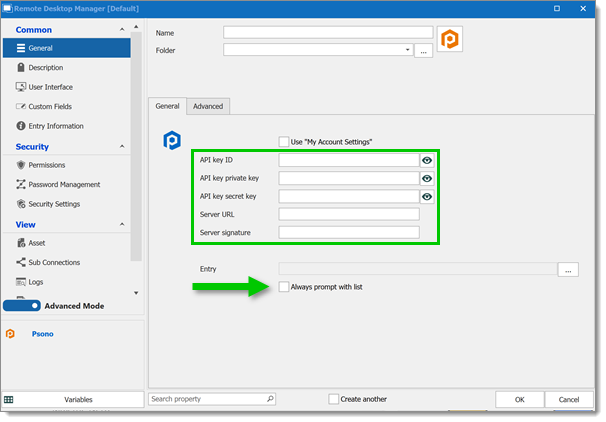Click into the Server signature field
Viewport: 606px width, 422px height.
[349, 233]
